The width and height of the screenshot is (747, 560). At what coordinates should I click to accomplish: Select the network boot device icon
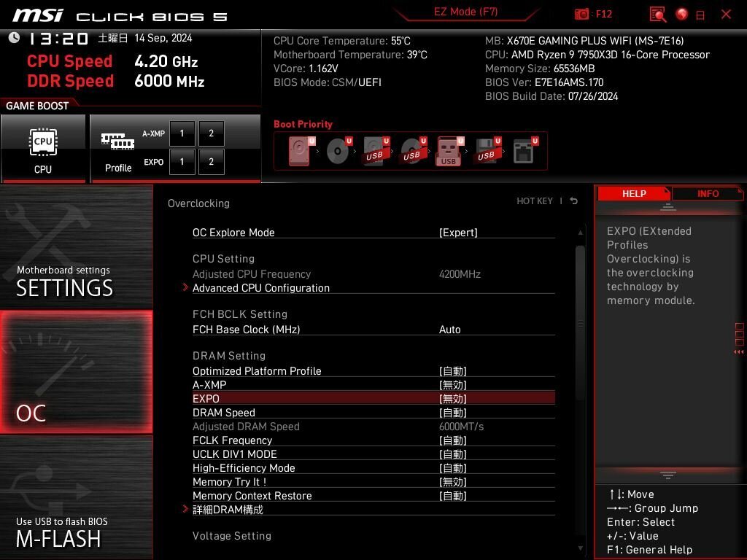(525, 151)
